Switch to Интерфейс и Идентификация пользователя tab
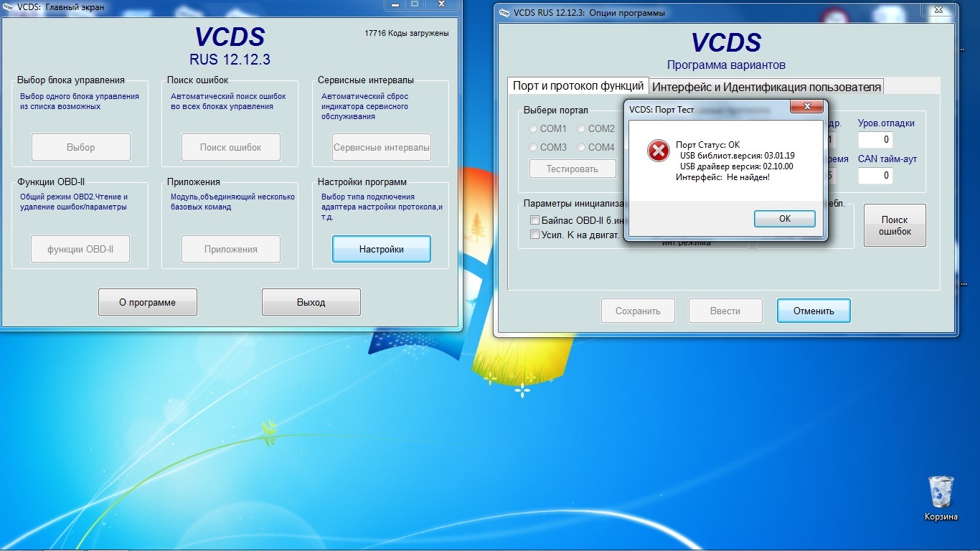Image resolution: width=980 pixels, height=551 pixels. click(x=766, y=87)
